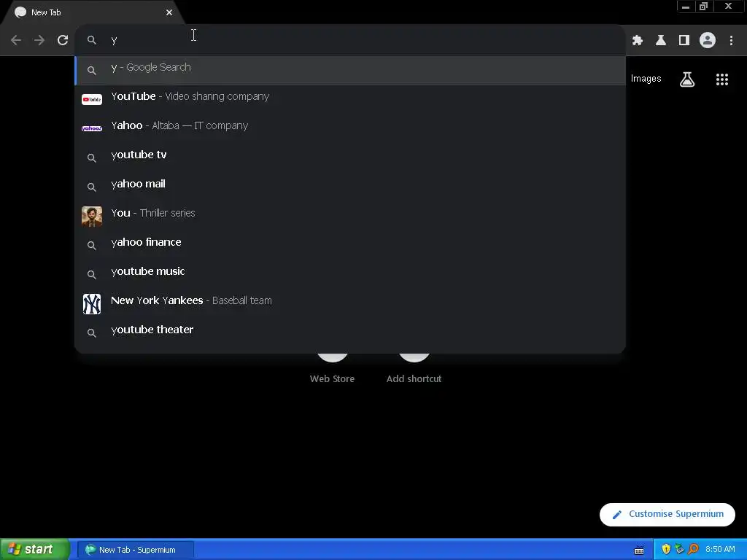Restore down the Supermium window

(704, 7)
